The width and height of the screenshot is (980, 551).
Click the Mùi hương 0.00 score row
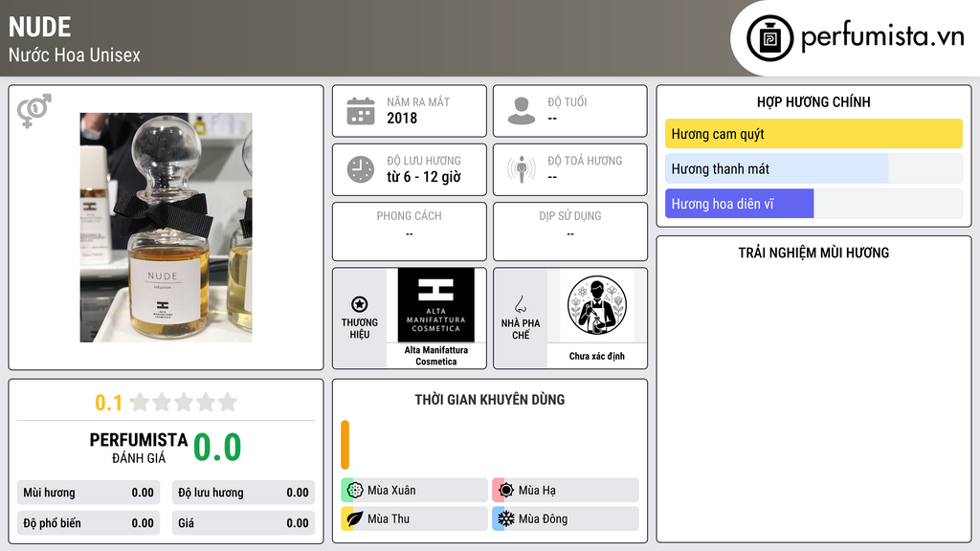click(x=88, y=493)
